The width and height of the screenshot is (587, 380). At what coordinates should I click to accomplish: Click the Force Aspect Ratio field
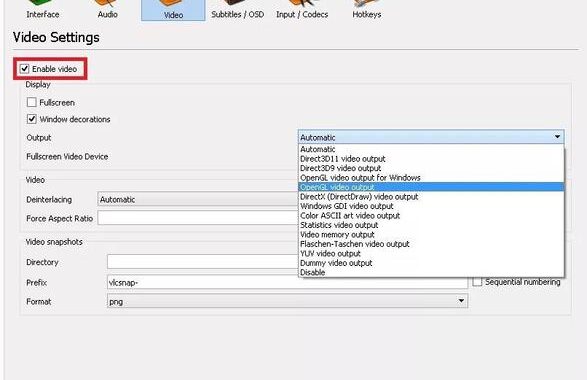[198, 218]
